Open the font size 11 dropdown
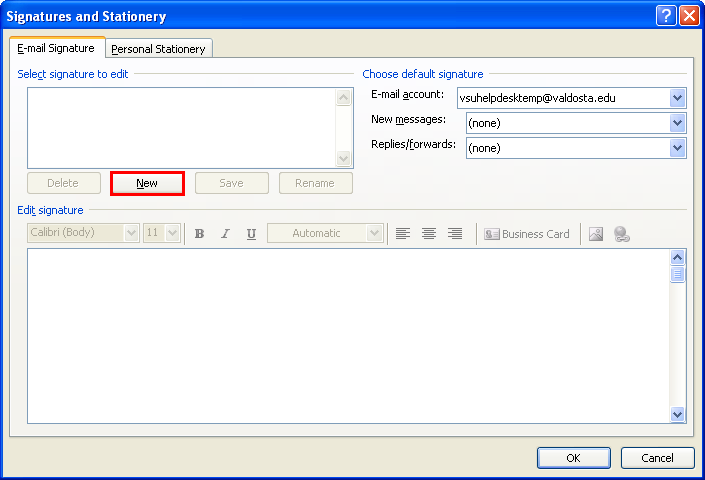This screenshot has height=480, width=705. [173, 233]
